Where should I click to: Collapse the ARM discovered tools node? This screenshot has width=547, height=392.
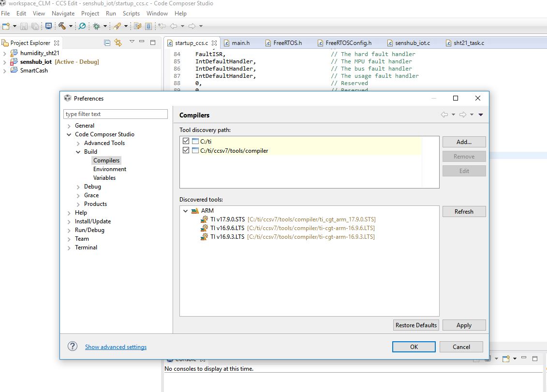186,211
